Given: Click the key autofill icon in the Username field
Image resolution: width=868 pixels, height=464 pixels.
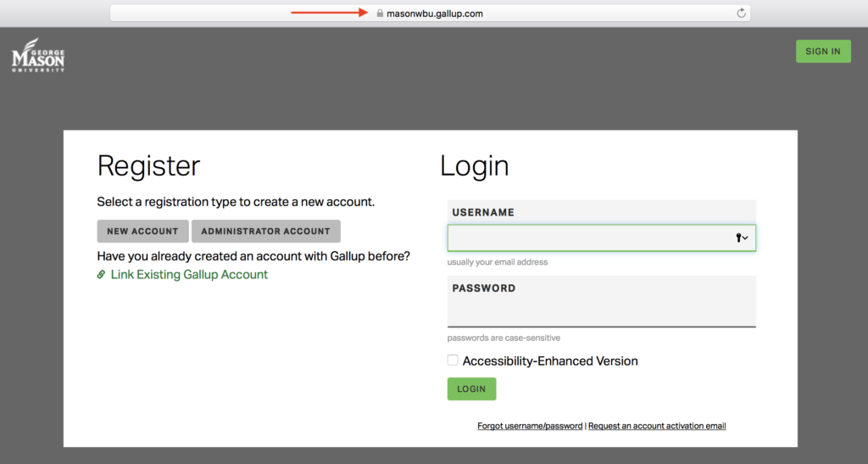Looking at the screenshot, I should [x=737, y=238].
